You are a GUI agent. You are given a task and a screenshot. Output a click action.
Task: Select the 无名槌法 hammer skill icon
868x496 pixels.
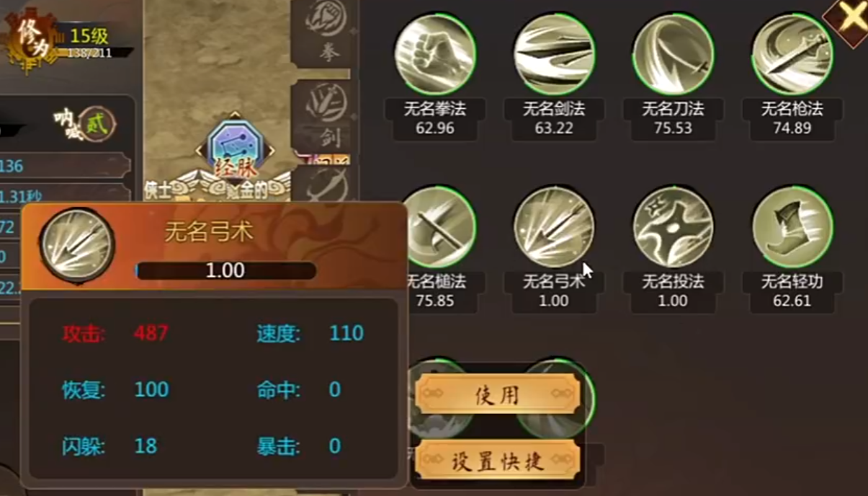pos(439,227)
